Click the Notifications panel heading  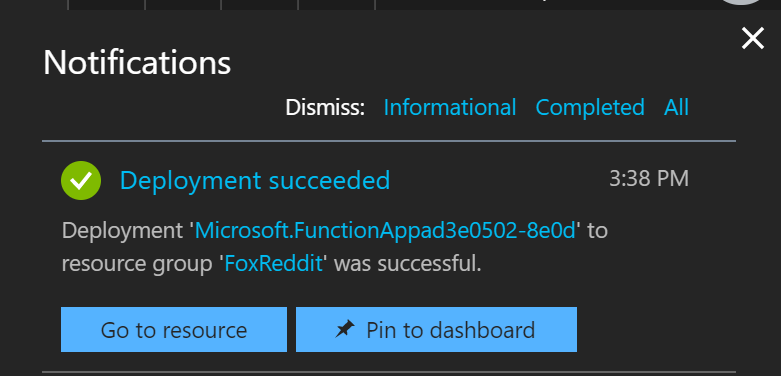(137, 63)
